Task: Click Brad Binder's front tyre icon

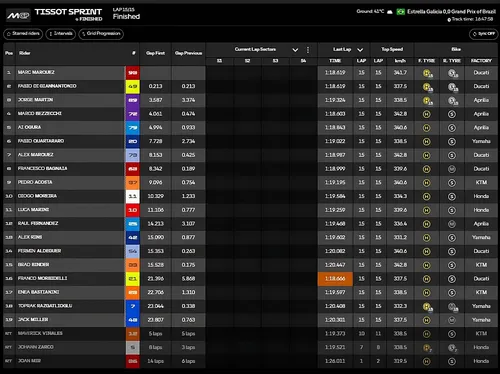Action: [426, 265]
